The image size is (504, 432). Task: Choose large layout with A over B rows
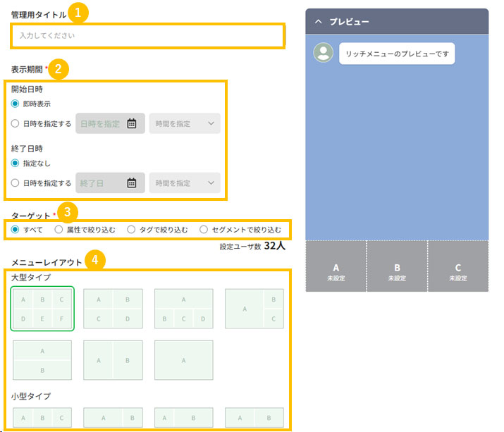pyautogui.click(x=42, y=360)
